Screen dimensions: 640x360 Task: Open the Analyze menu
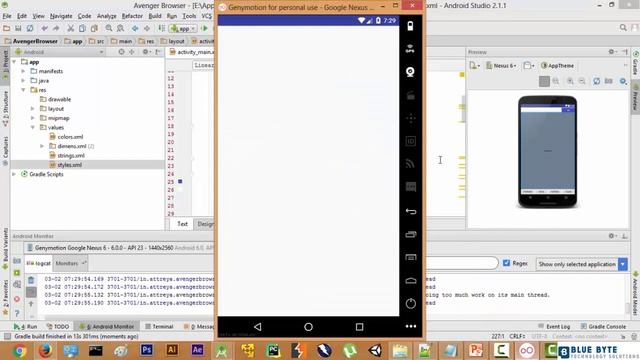coord(107,16)
